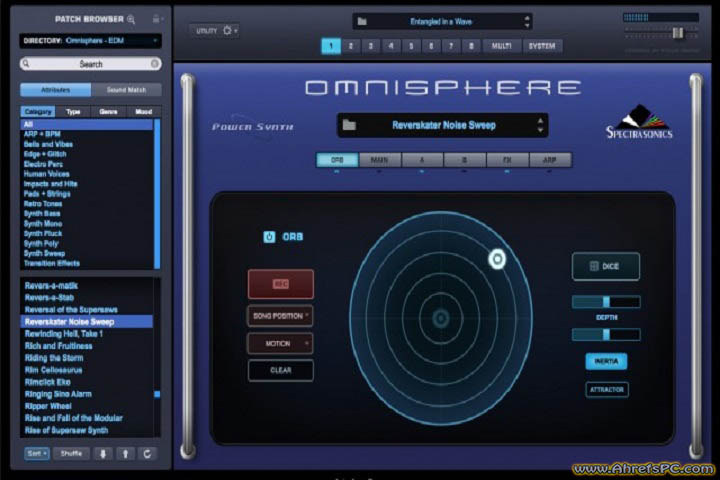Switch to the ARP page tab

(550, 160)
